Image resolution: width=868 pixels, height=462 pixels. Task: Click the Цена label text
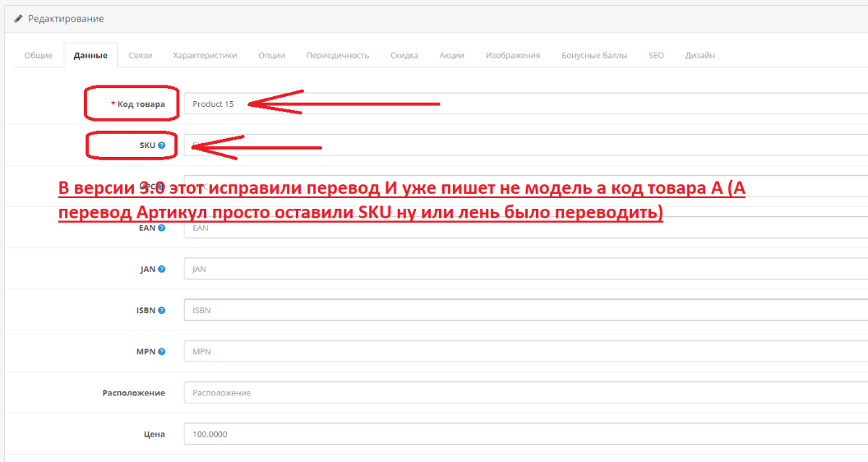[153, 434]
